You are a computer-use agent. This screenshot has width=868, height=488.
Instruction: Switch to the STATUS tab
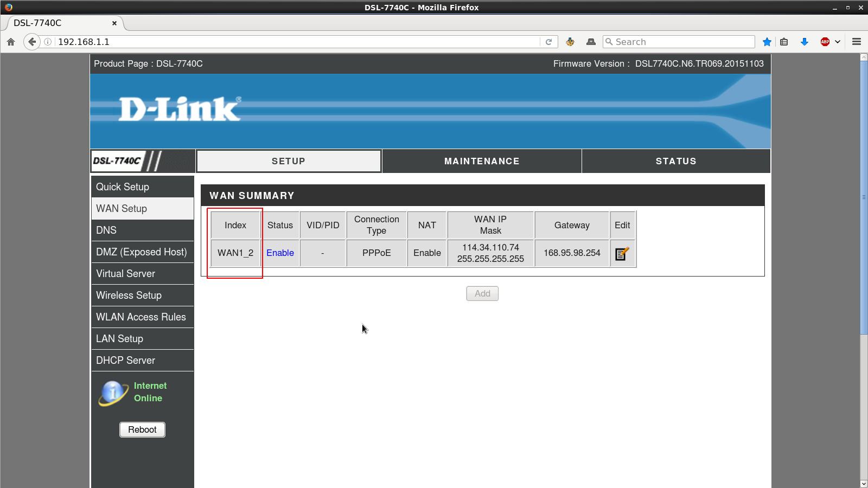coord(676,161)
